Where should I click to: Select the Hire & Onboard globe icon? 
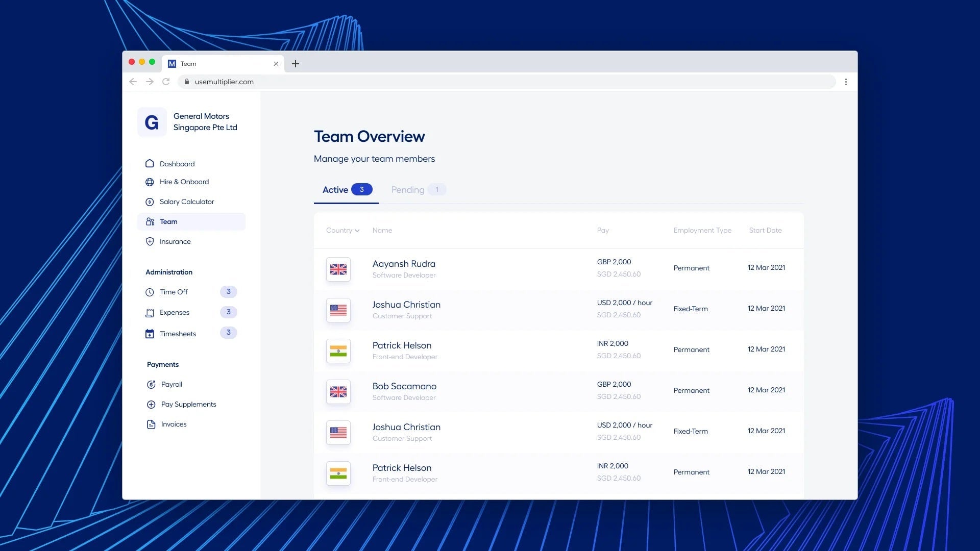pos(150,182)
